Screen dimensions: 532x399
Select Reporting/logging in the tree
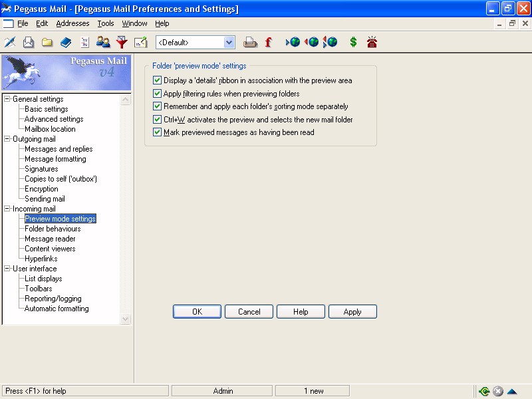pos(53,299)
